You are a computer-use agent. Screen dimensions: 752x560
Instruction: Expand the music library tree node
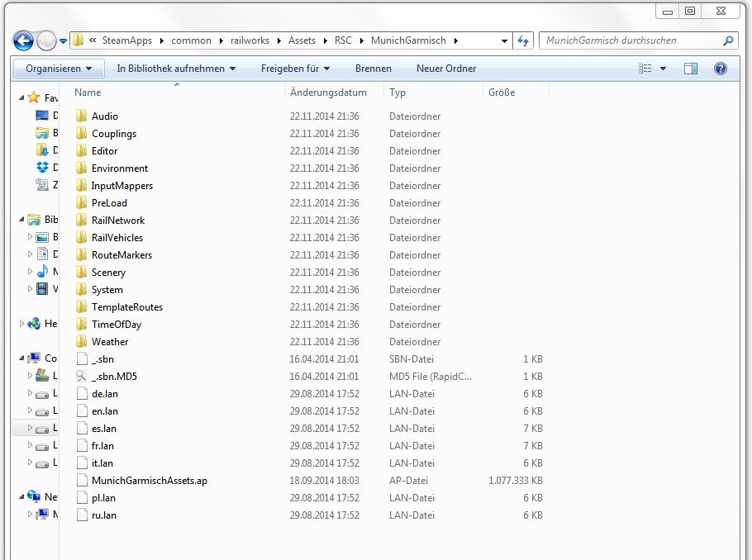(31, 272)
